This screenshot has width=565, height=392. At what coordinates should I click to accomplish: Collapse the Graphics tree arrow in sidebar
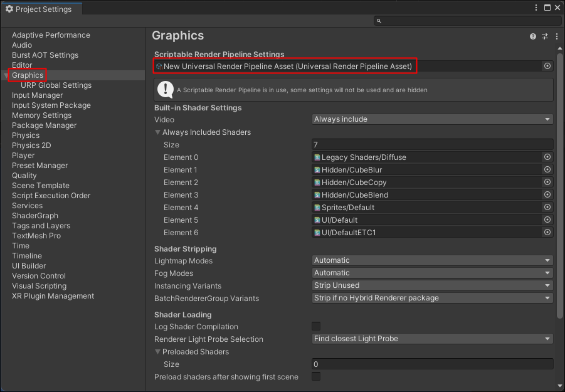pyautogui.click(x=6, y=75)
